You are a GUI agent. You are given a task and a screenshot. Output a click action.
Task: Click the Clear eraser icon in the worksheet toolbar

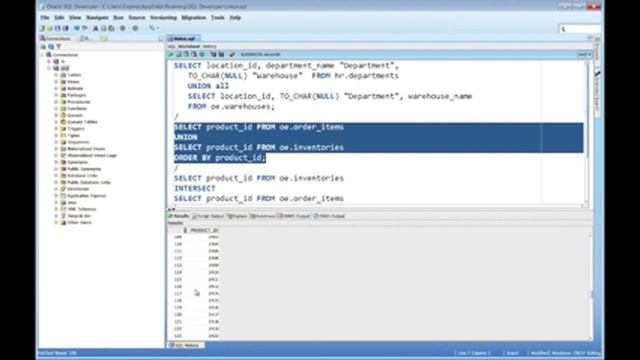coord(232,54)
